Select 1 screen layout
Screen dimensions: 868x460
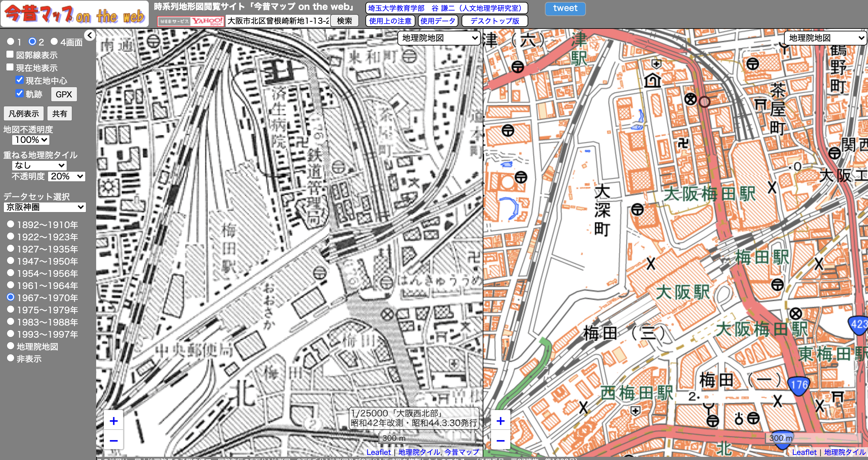pyautogui.click(x=11, y=41)
